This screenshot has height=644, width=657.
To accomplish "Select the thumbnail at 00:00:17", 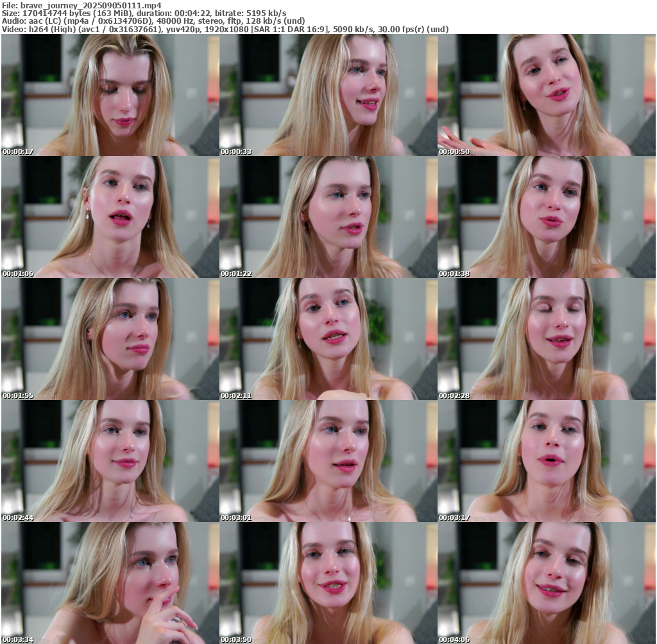I will tap(110, 95).
